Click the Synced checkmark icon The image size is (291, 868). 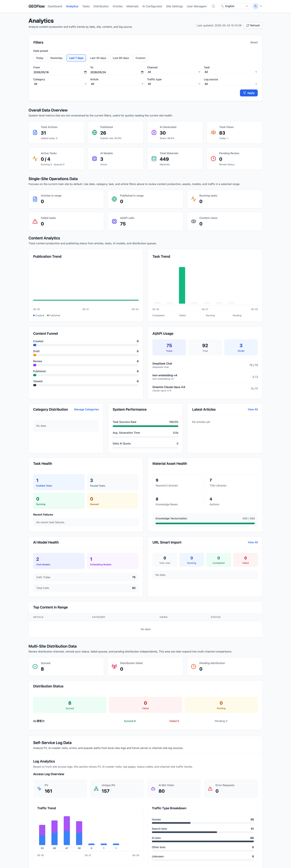pos(35,666)
